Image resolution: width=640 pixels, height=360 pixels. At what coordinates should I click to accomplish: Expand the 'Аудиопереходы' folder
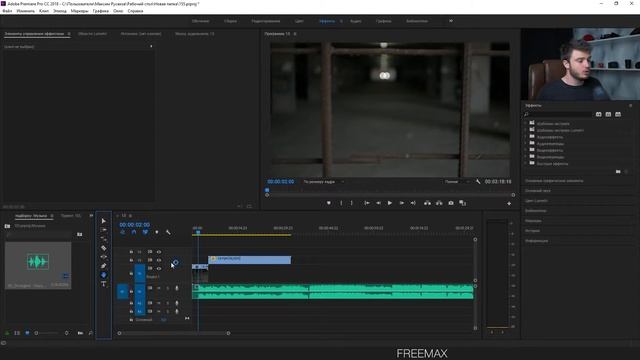click(526, 143)
